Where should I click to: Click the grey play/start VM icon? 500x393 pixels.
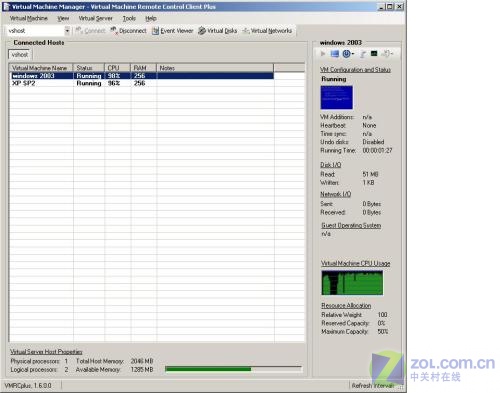tap(323, 54)
